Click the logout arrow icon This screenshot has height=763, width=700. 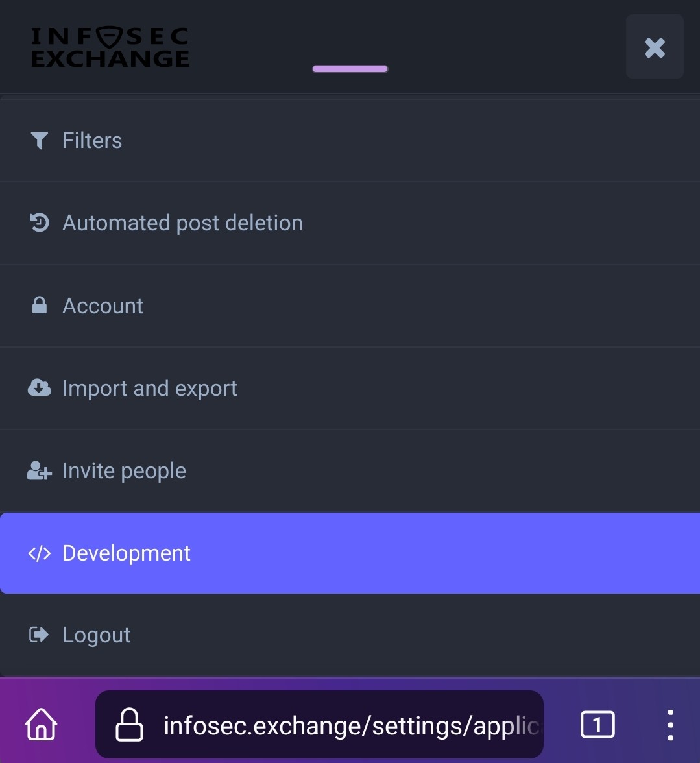click(x=40, y=635)
